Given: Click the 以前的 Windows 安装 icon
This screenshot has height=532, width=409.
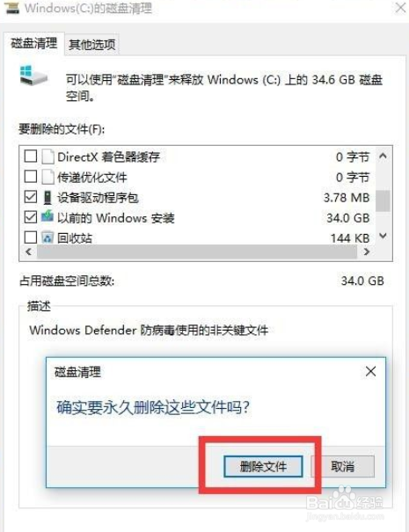Looking at the screenshot, I should pyautogui.click(x=47, y=217).
